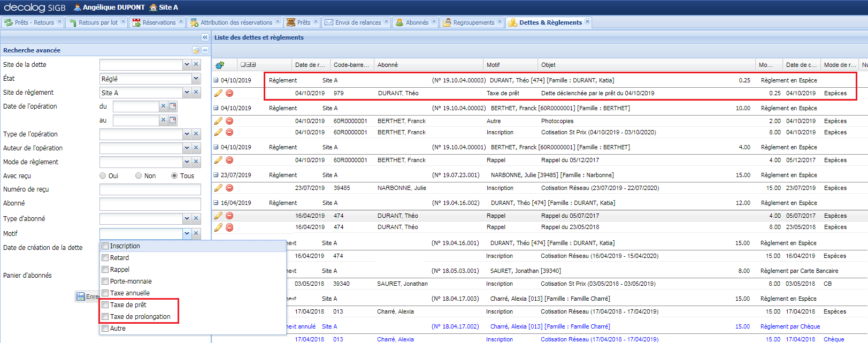Switch to the Réservations tab
Viewport: 868px width, 343px height.
click(158, 22)
